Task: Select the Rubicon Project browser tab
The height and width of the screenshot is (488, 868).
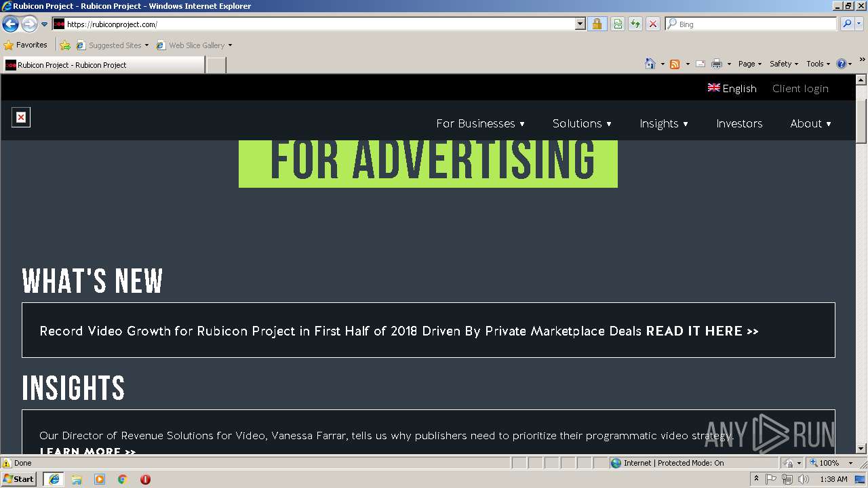Action: click(x=103, y=64)
